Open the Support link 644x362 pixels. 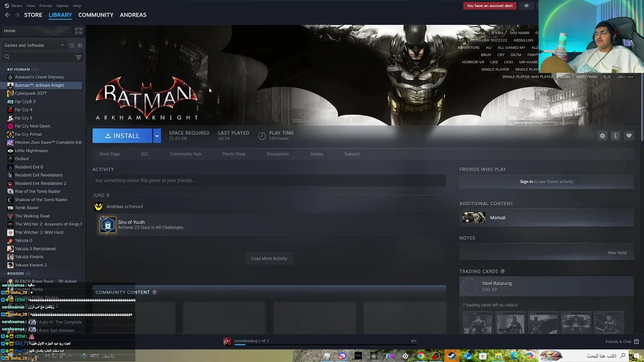coord(352,154)
